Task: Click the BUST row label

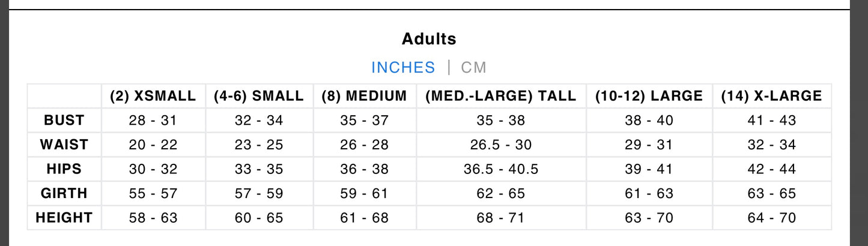Action: pos(64,120)
